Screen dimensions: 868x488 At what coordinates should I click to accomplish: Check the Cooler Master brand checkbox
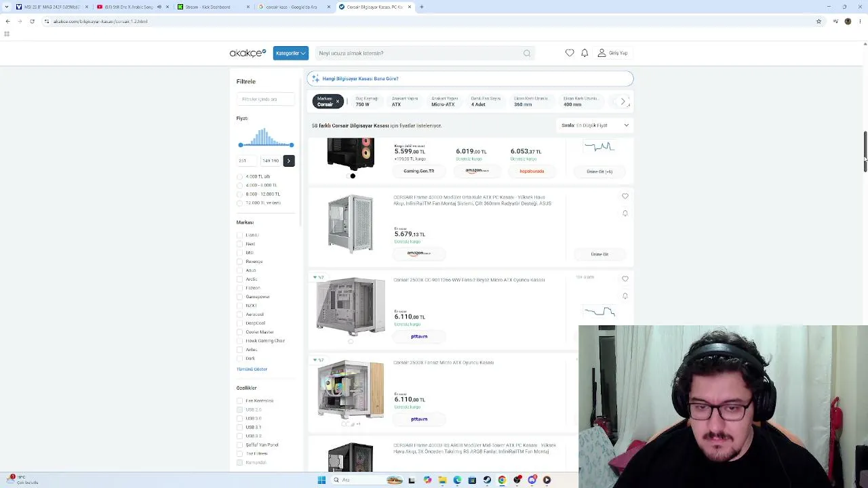239,332
